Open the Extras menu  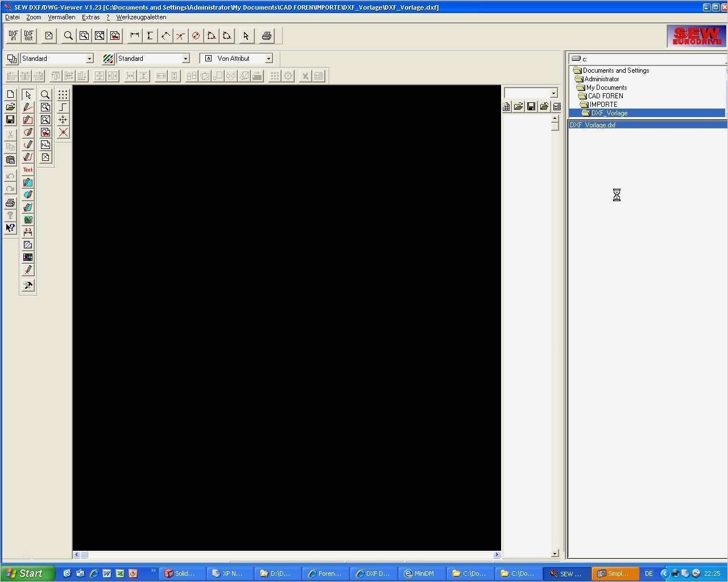point(90,17)
